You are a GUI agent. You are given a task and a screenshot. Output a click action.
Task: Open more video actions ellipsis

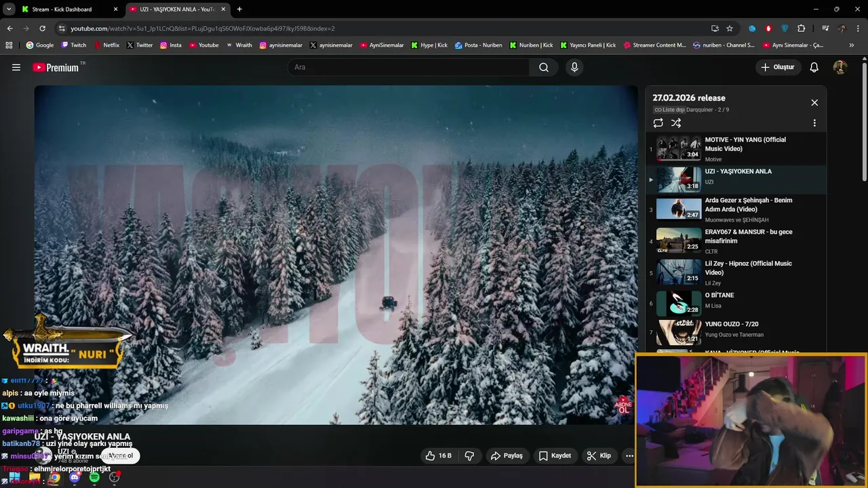pos(629,455)
